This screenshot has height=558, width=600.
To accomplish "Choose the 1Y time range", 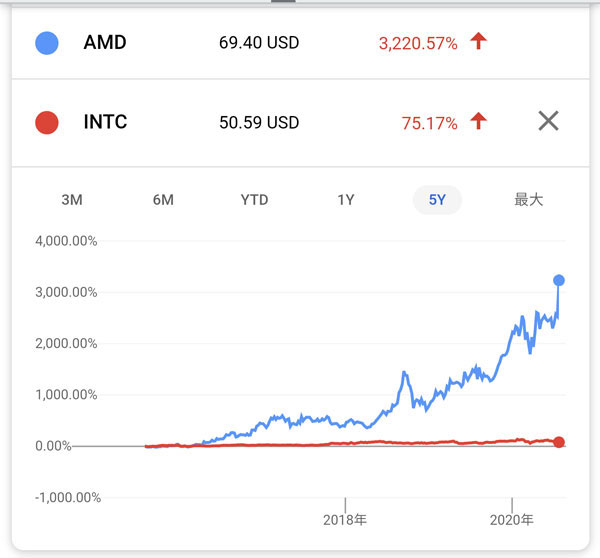I will coord(346,200).
